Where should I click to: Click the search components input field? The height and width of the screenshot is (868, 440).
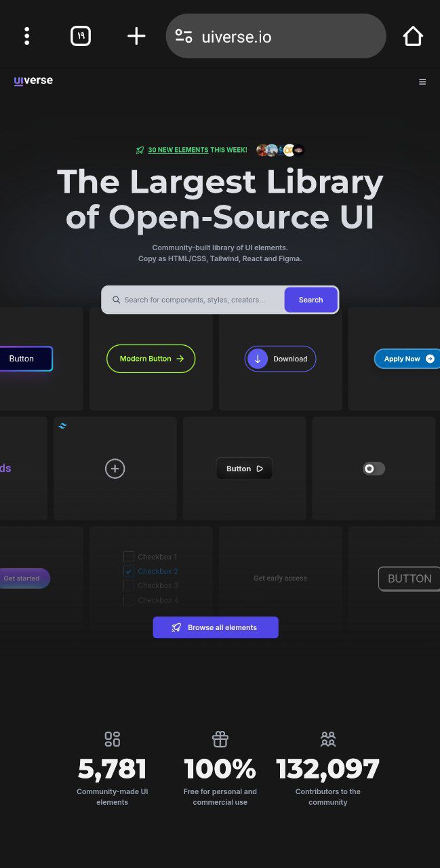(197, 300)
